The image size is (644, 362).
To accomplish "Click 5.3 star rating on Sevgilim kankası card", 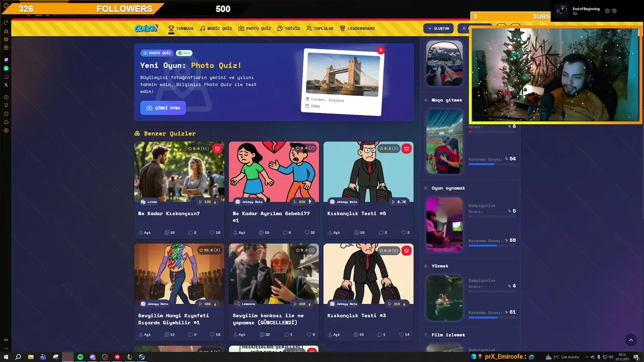I will tap(305, 250).
